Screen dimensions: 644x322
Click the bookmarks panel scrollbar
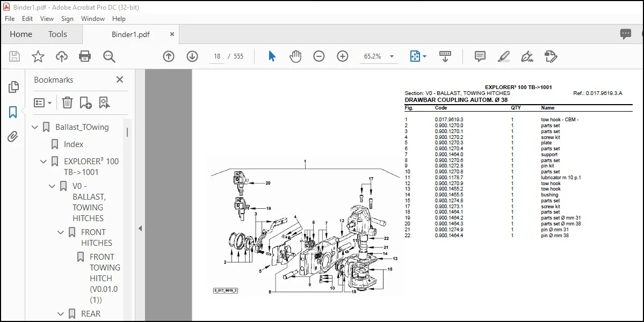click(x=127, y=131)
